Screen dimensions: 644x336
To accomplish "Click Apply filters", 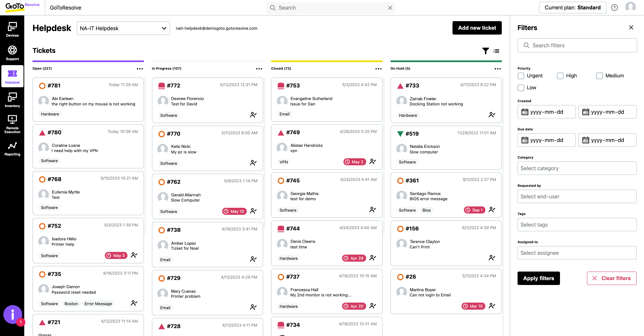I will pos(539,278).
